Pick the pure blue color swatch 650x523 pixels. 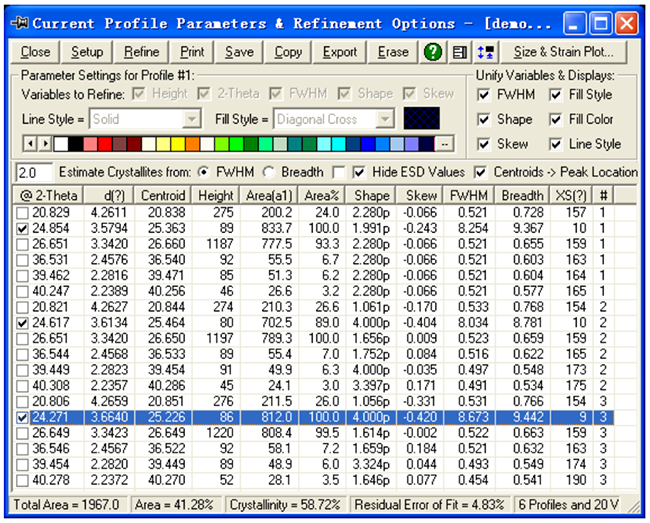[368, 144]
